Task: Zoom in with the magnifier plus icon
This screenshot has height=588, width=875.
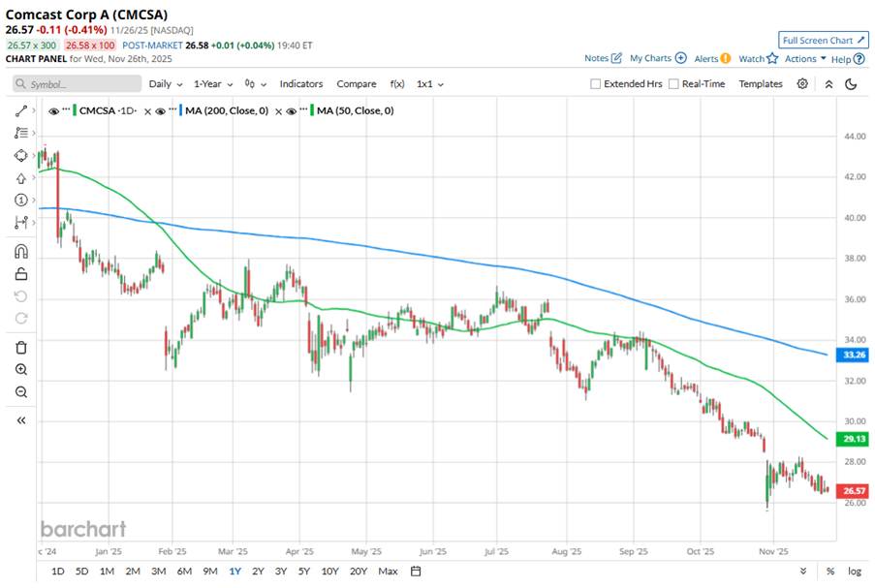Action: (x=20, y=369)
